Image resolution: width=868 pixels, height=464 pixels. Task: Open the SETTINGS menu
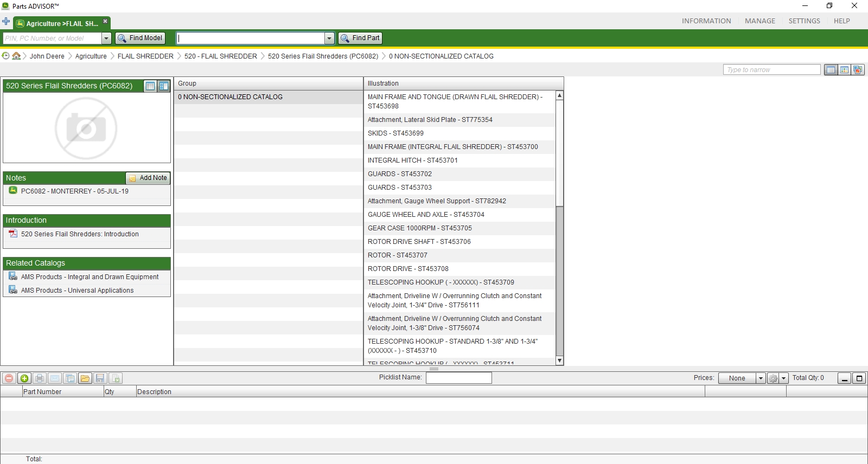pos(804,21)
